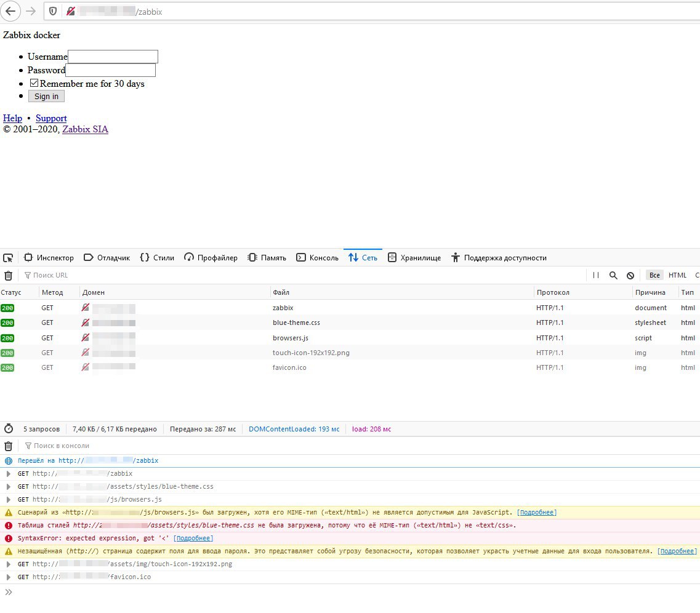Image resolution: width=700 pixels, height=613 pixels.
Task: Open the Help link
Action: tap(12, 118)
